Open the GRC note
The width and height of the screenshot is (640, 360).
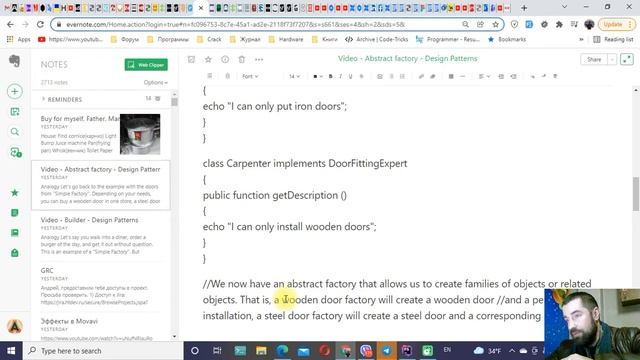coord(100,287)
